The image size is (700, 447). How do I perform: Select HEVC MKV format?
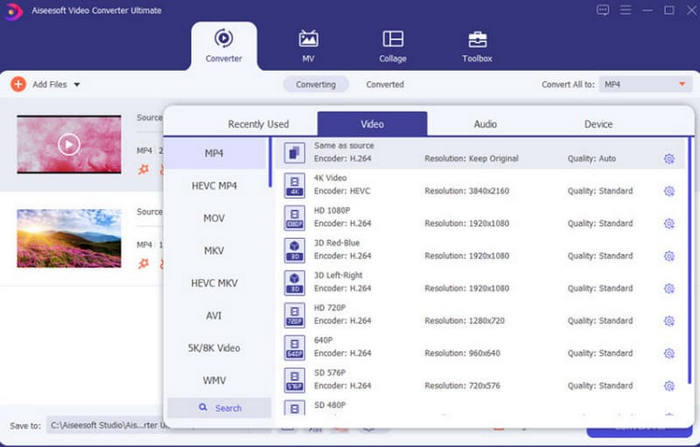(214, 283)
